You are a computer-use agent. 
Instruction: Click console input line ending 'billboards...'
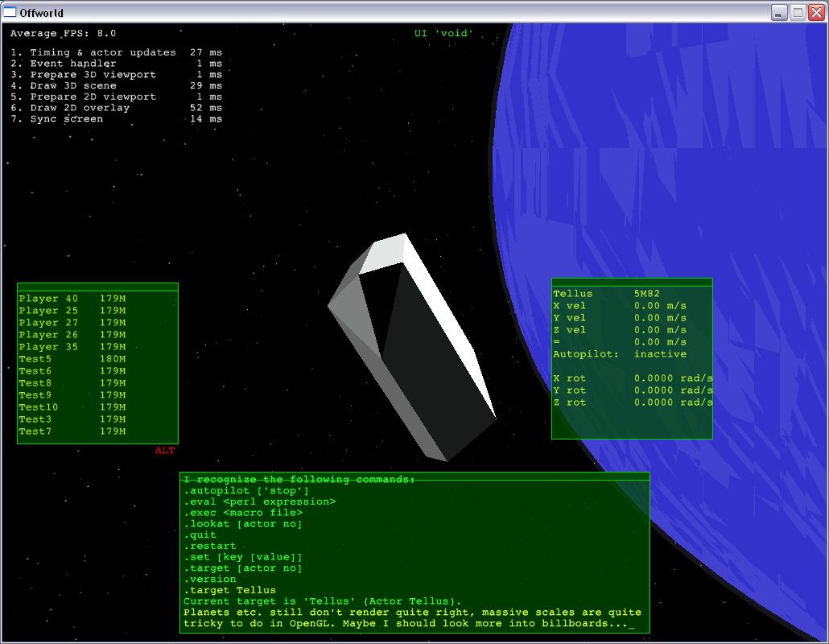coord(409,624)
